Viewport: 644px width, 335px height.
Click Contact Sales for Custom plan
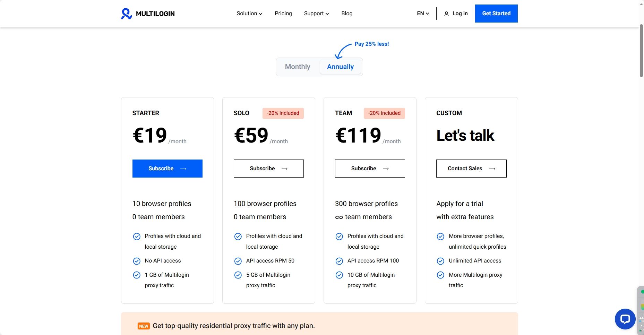[471, 169]
